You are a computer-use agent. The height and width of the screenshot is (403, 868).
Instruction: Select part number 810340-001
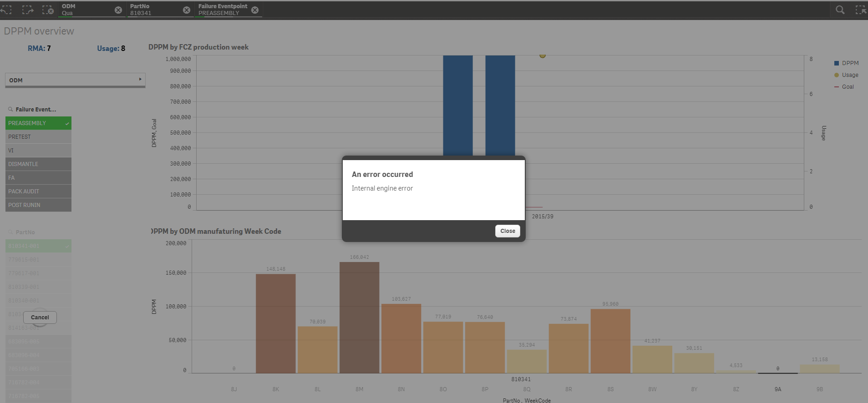click(x=38, y=301)
